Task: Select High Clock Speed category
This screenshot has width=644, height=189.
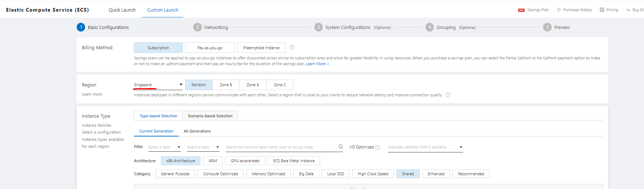Action: 373,174
